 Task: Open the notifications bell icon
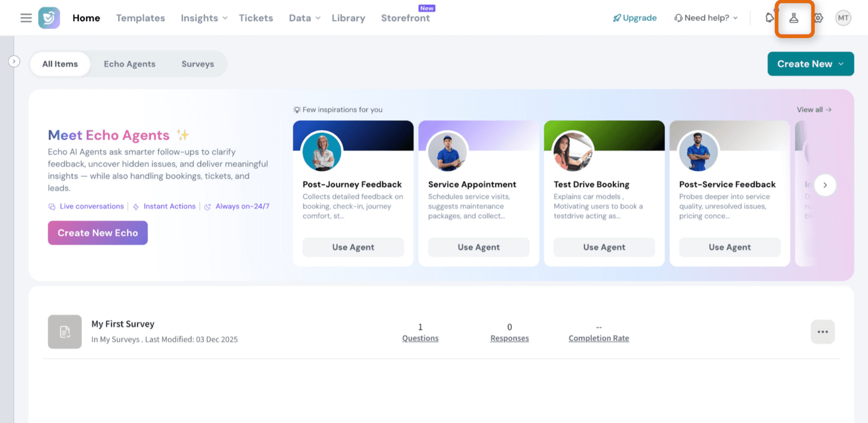tap(769, 18)
